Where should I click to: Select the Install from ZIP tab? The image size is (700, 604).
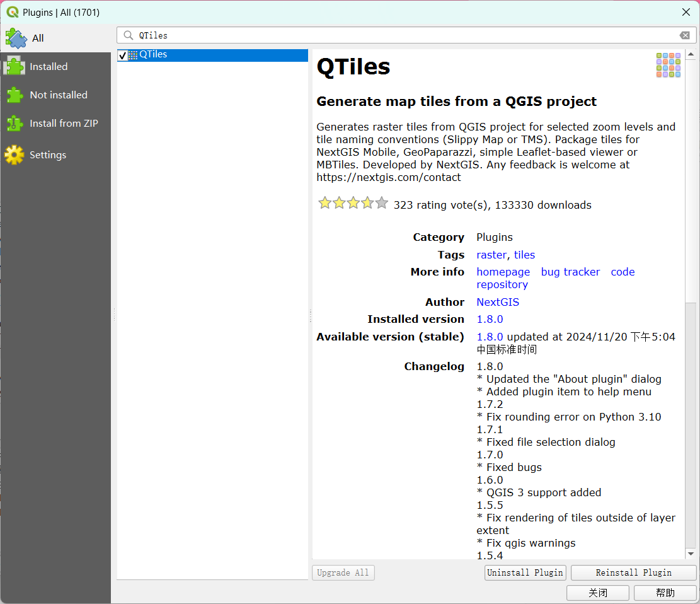[55, 124]
